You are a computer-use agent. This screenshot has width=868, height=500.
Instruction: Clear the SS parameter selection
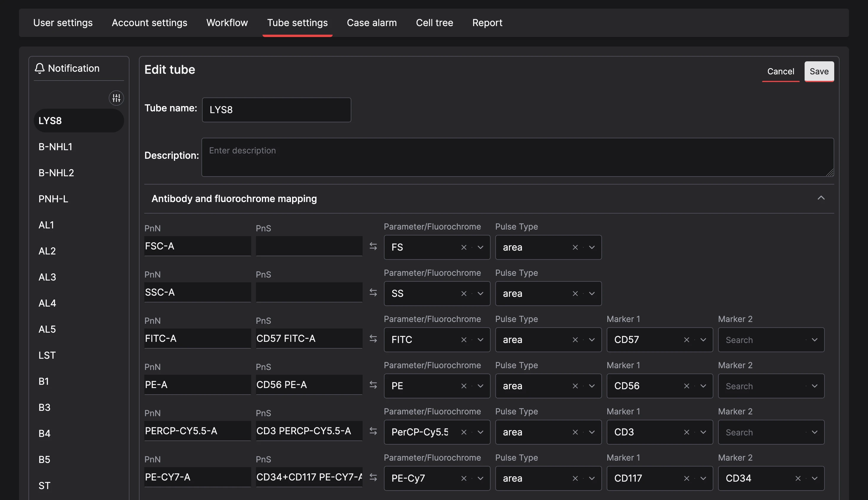[x=464, y=293]
